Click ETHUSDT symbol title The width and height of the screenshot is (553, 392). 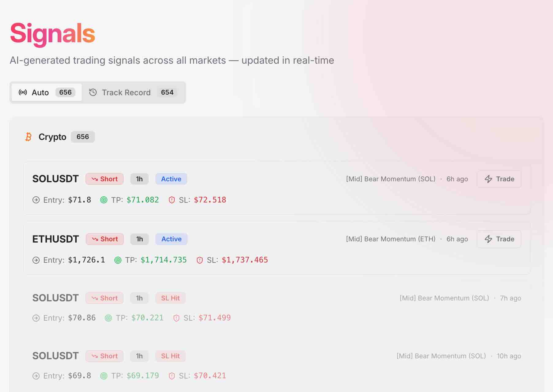click(x=55, y=239)
